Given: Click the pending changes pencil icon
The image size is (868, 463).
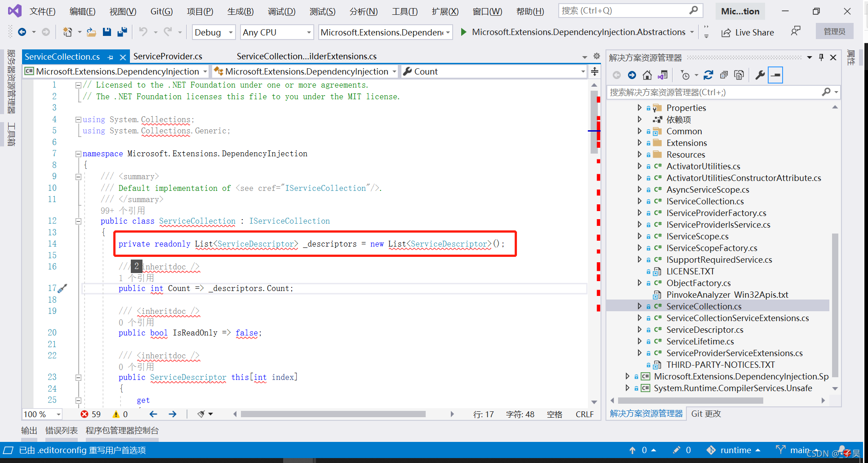Looking at the screenshot, I should coord(677,450).
